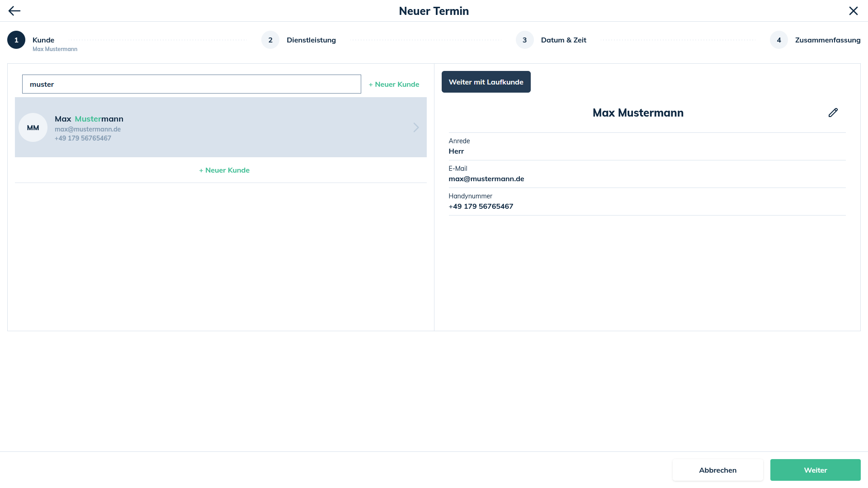The image size is (868, 488).
Task: Edit customer with the pencil icon
Action: [x=833, y=113]
